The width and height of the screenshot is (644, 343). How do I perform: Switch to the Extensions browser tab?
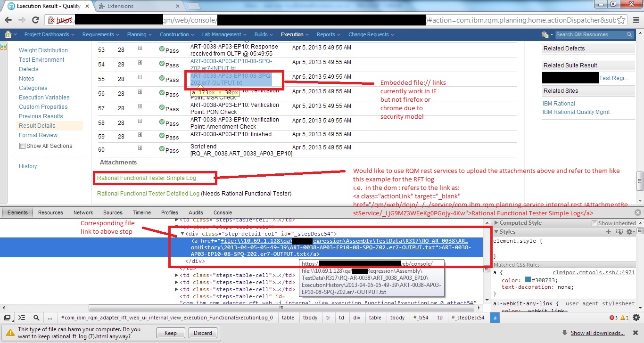(x=138, y=6)
